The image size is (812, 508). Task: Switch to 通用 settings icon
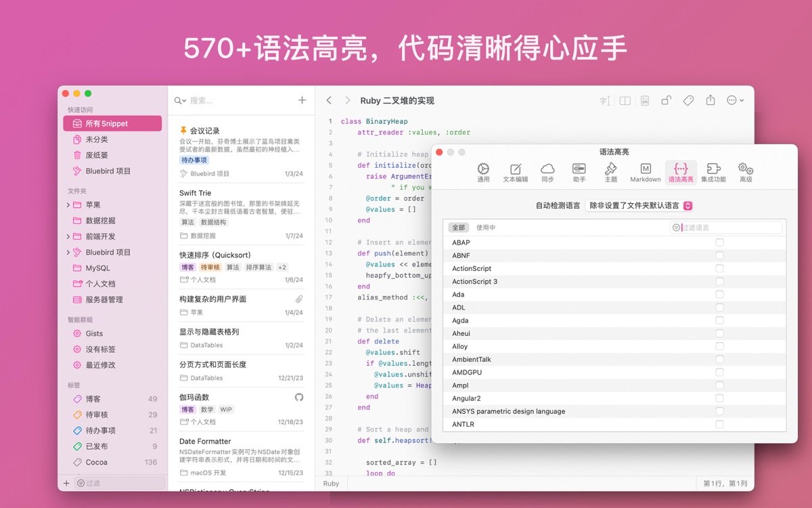[x=482, y=171]
